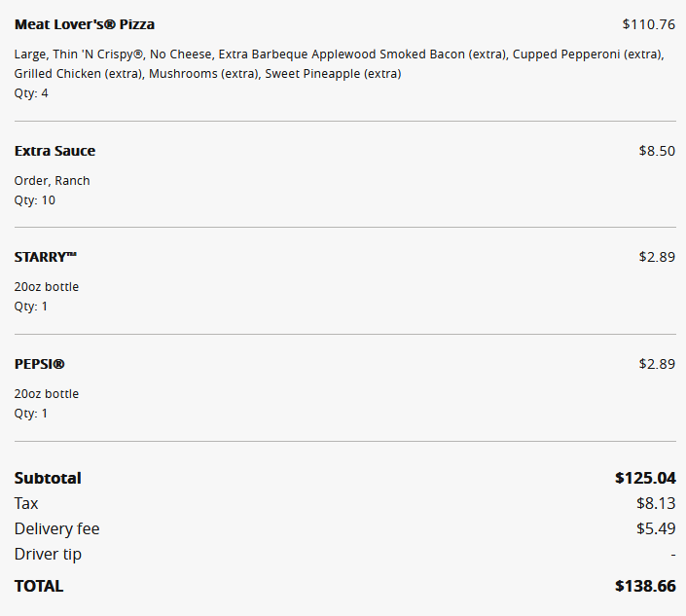The height and width of the screenshot is (616, 686).
Task: Select the Qty: 10 sauce quantity
Action: pos(35,200)
